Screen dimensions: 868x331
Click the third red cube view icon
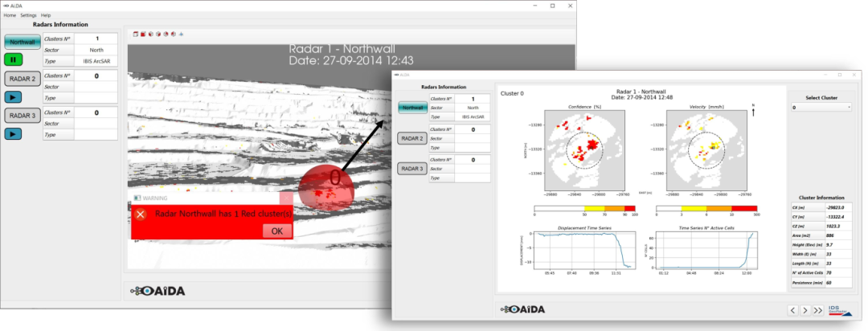[150, 35]
